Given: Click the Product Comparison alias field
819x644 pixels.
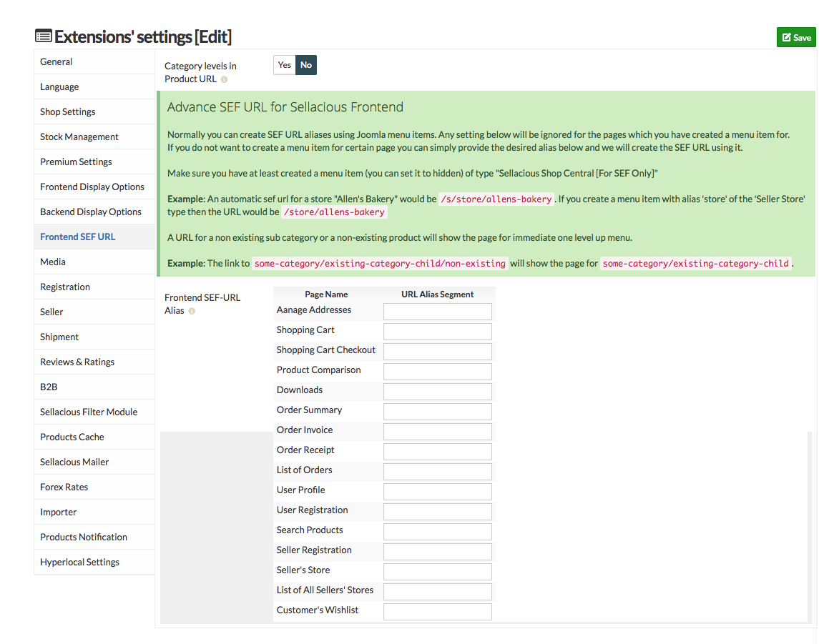Looking at the screenshot, I should point(438,372).
